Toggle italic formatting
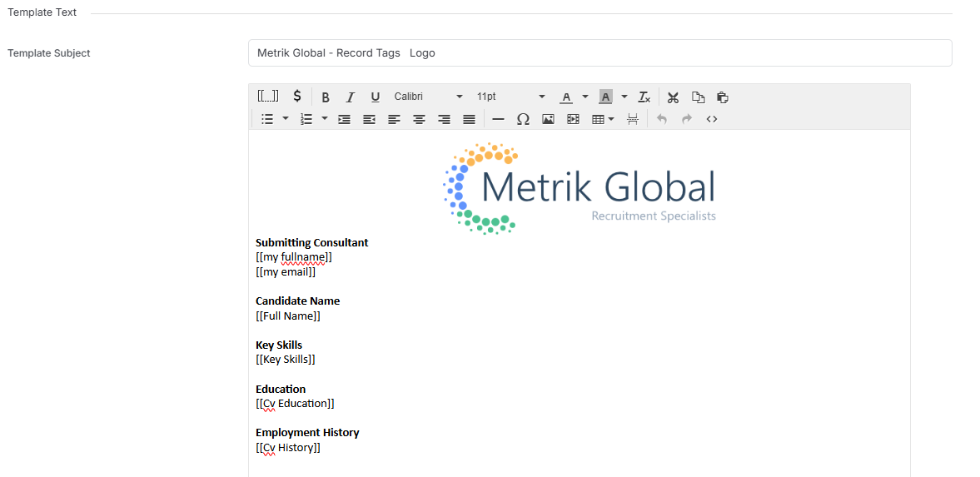This screenshot has height=477, width=980. pyautogui.click(x=350, y=97)
